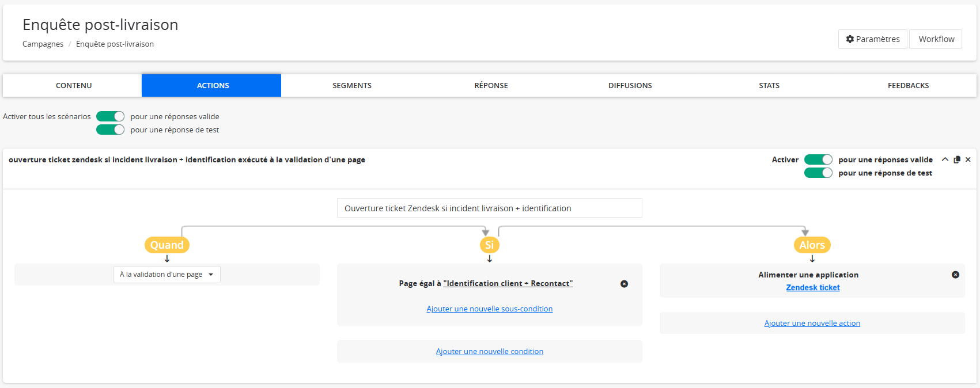Click 'Ajouter une nouvelle sous-condition' link
The image size is (980, 388).
490,309
